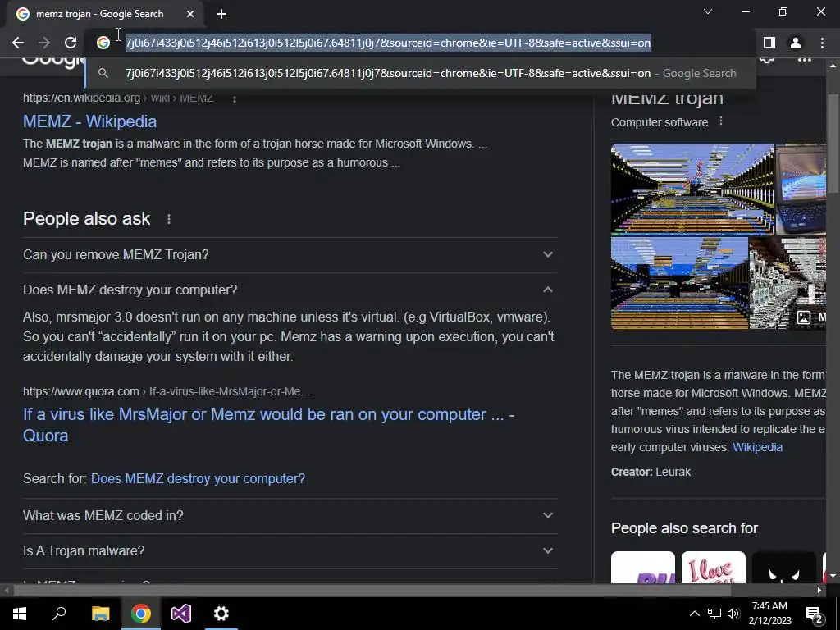Click 'People also search for' heading
Image resolution: width=840 pixels, height=630 pixels.
685,528
